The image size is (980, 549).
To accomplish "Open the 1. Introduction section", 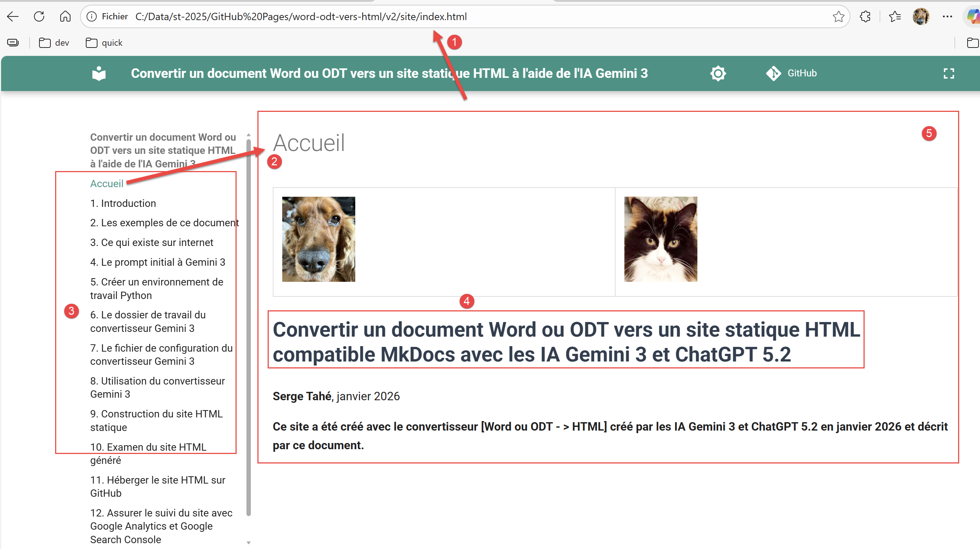I will click(123, 203).
